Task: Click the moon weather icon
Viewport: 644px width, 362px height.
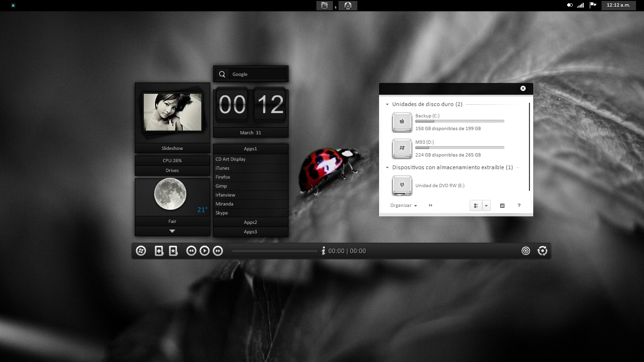Action: click(x=170, y=194)
